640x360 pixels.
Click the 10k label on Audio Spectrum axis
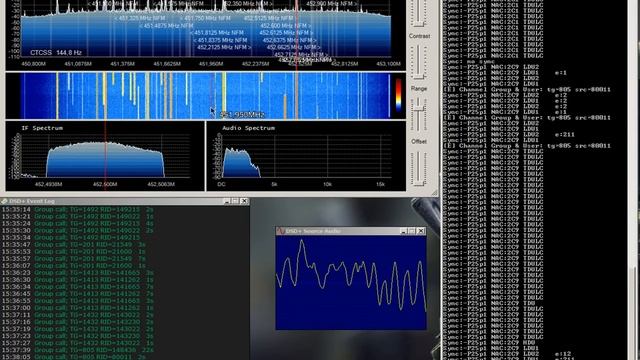click(x=327, y=184)
